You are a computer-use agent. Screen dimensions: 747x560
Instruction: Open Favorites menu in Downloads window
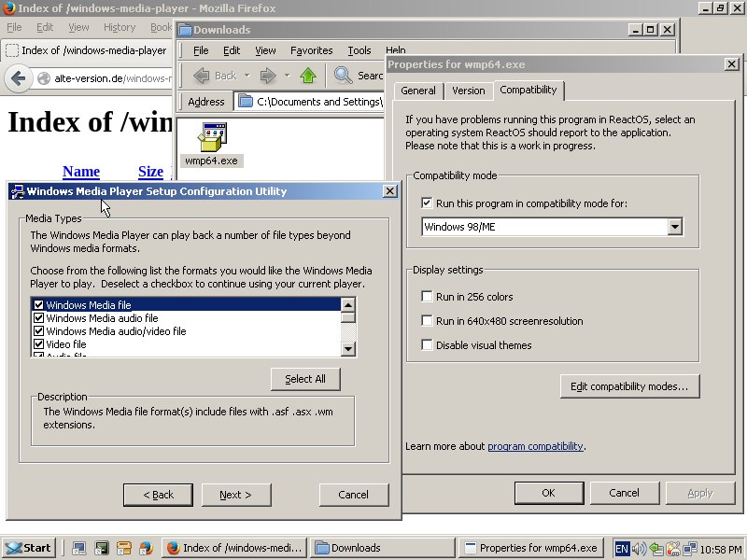point(312,50)
